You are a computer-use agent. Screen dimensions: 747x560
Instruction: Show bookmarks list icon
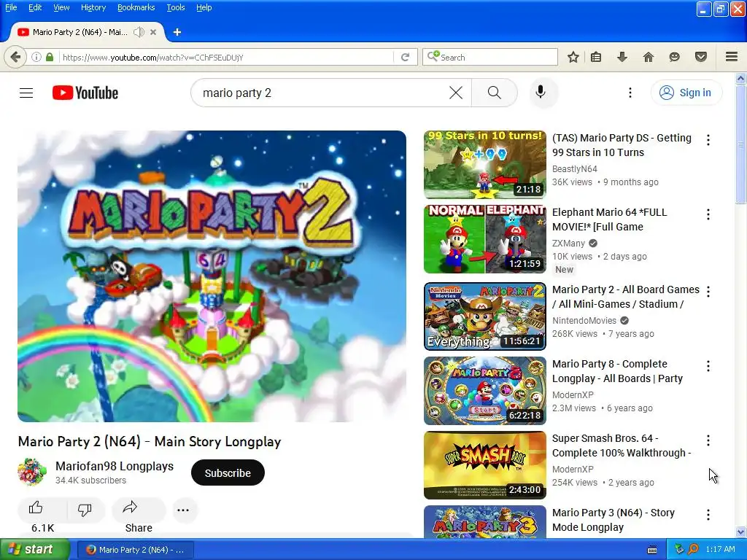596,57
